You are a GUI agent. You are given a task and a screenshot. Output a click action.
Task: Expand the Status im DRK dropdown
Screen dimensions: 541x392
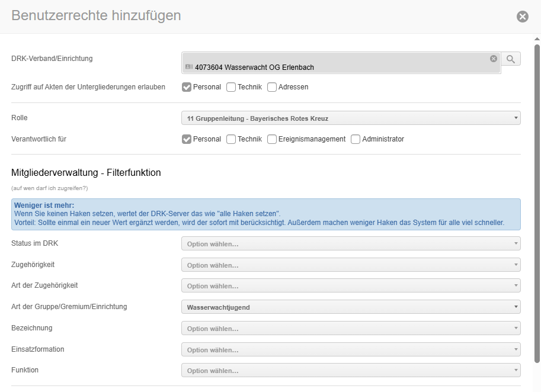click(x=351, y=244)
